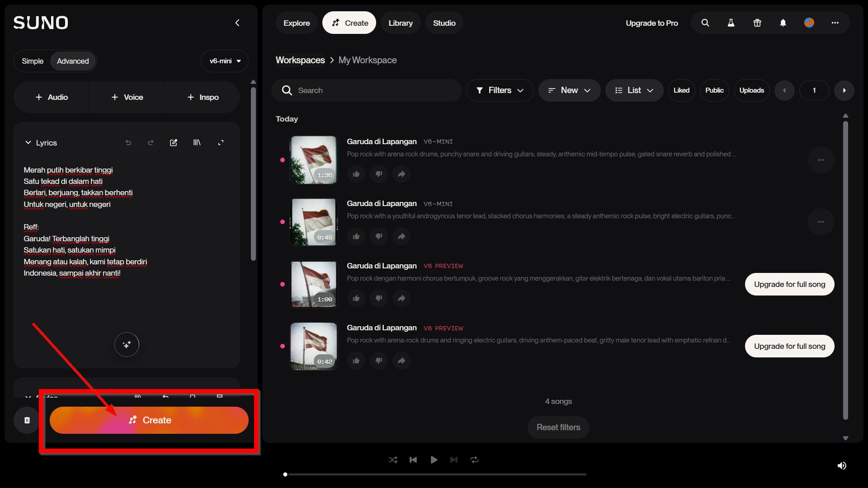
Task: Open the search icon in the top bar
Action: tap(705, 23)
